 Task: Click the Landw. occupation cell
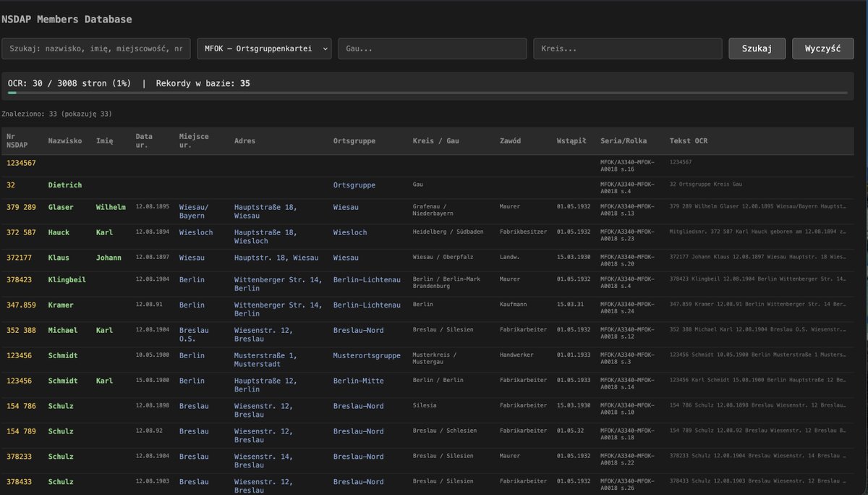pyautogui.click(x=511, y=258)
